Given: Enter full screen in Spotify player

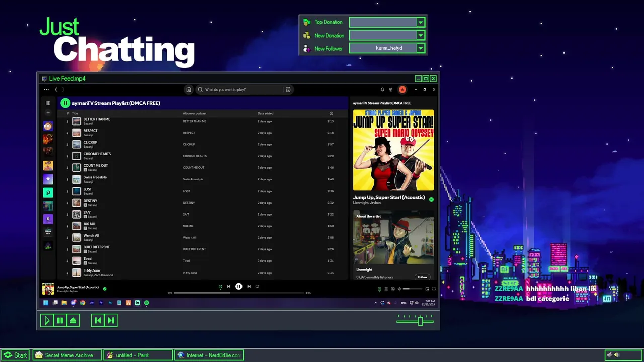Looking at the screenshot, I should [434, 289].
